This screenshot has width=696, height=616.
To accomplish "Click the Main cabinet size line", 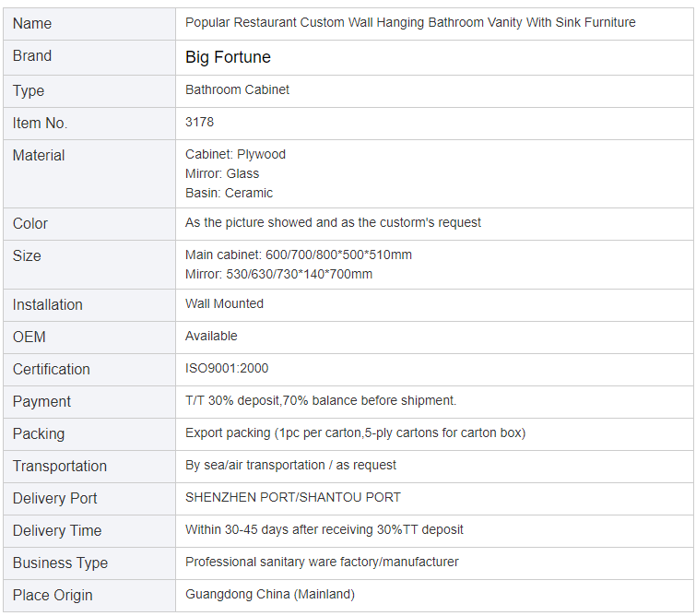I will point(299,255).
